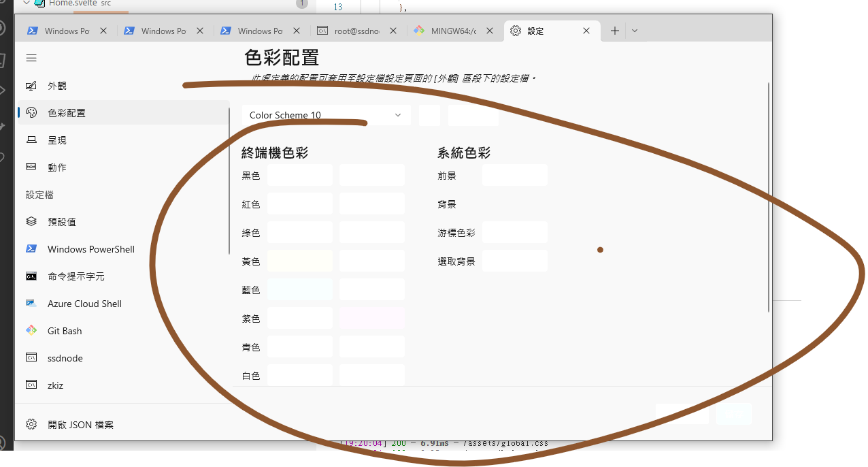Click the 黑色 row label
Image resolution: width=868 pixels, height=467 pixels.
[251, 176]
